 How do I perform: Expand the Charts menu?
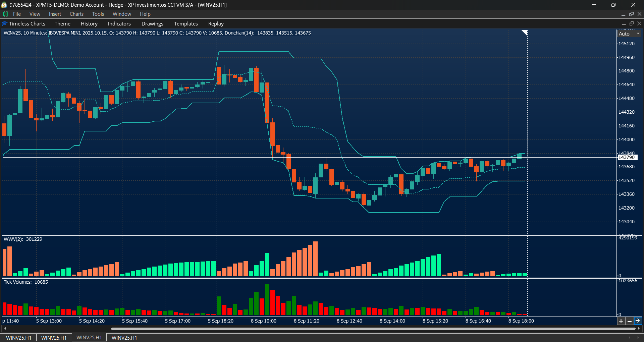click(76, 14)
